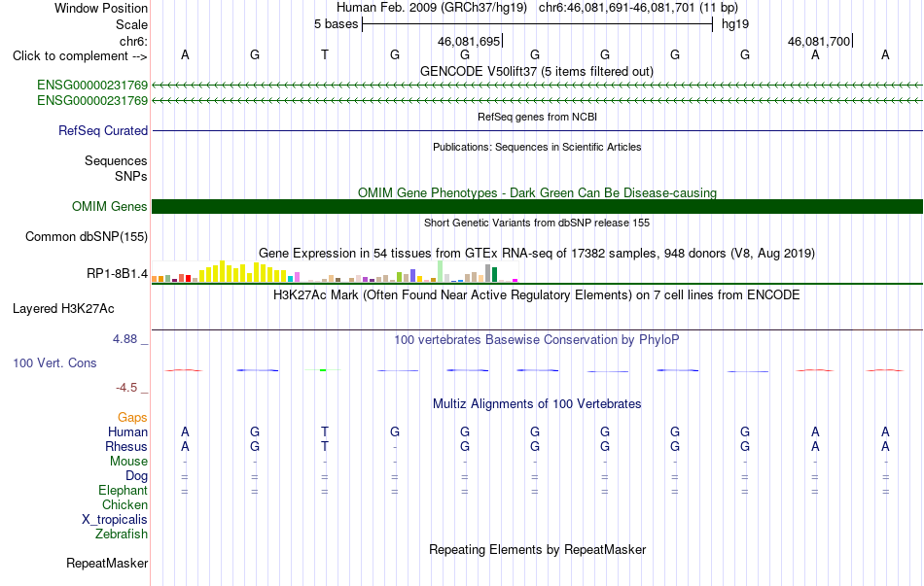Click the Human species label
This screenshot has height=586, width=924.
(x=127, y=431)
